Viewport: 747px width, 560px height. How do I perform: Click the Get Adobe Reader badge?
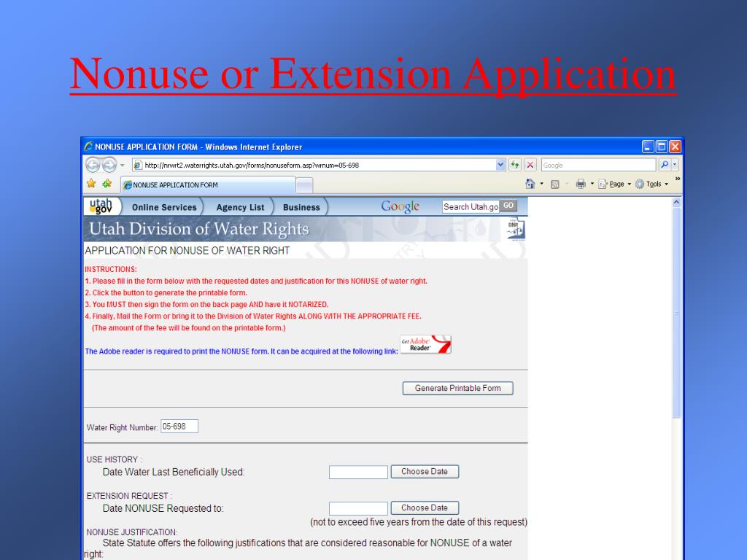[425, 344]
